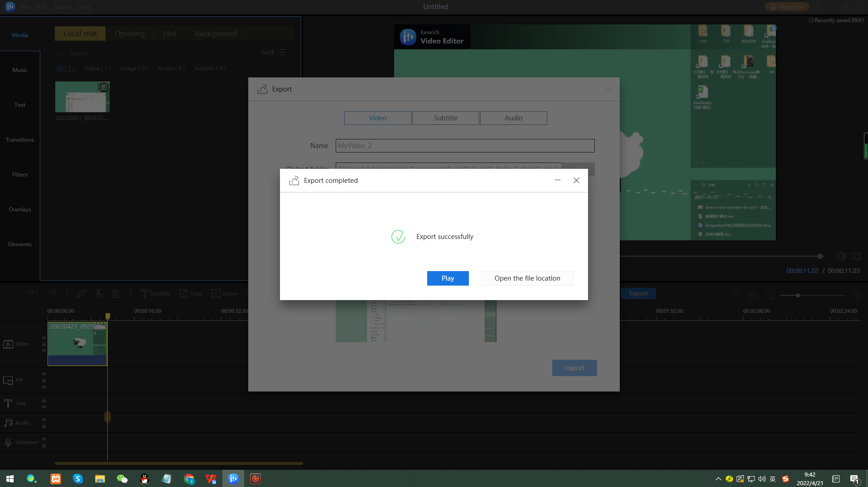This screenshot has height=487, width=868.
Task: Toggle lock on the PIP track
Action: (x=44, y=380)
